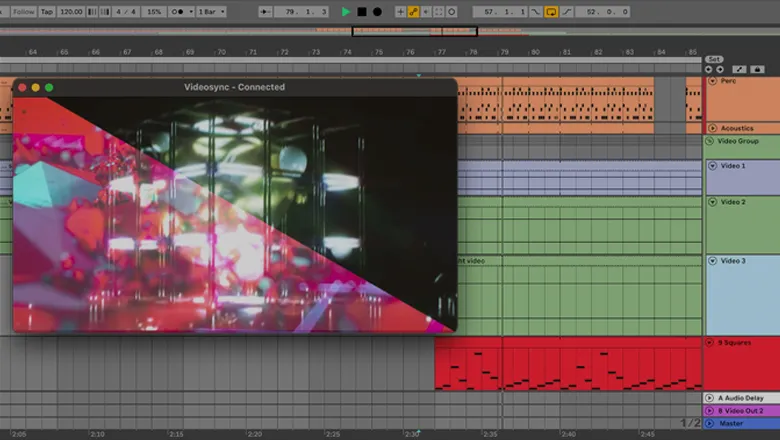Unfold the Acoustics track arrow
Viewport: 780px width, 440px height.
point(712,128)
